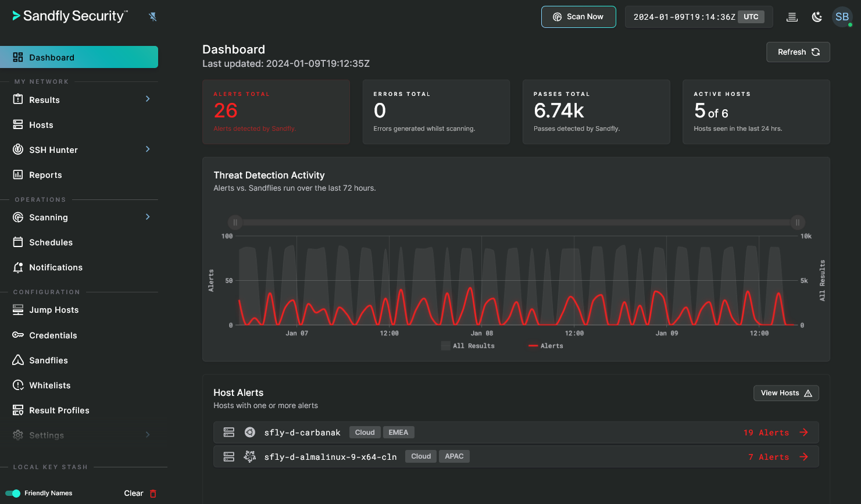Image resolution: width=861 pixels, height=504 pixels.
Task: Expand the Results submenu chevron
Action: click(x=148, y=99)
